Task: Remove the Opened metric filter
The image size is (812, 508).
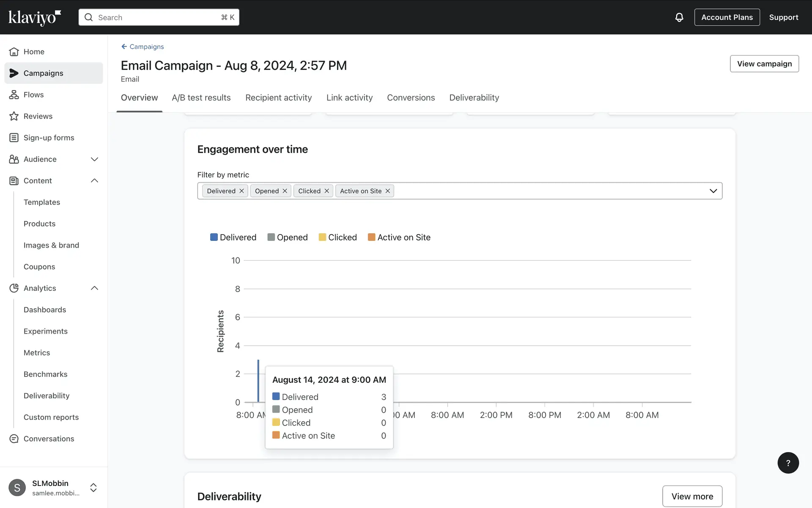Action: click(285, 191)
